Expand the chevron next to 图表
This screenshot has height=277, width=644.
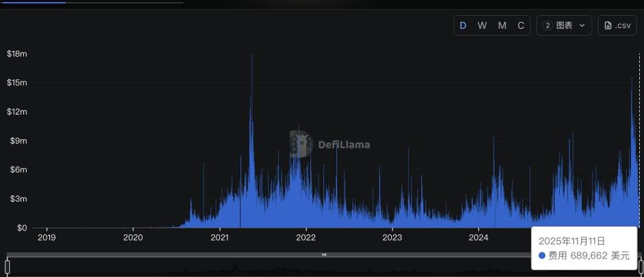point(582,26)
